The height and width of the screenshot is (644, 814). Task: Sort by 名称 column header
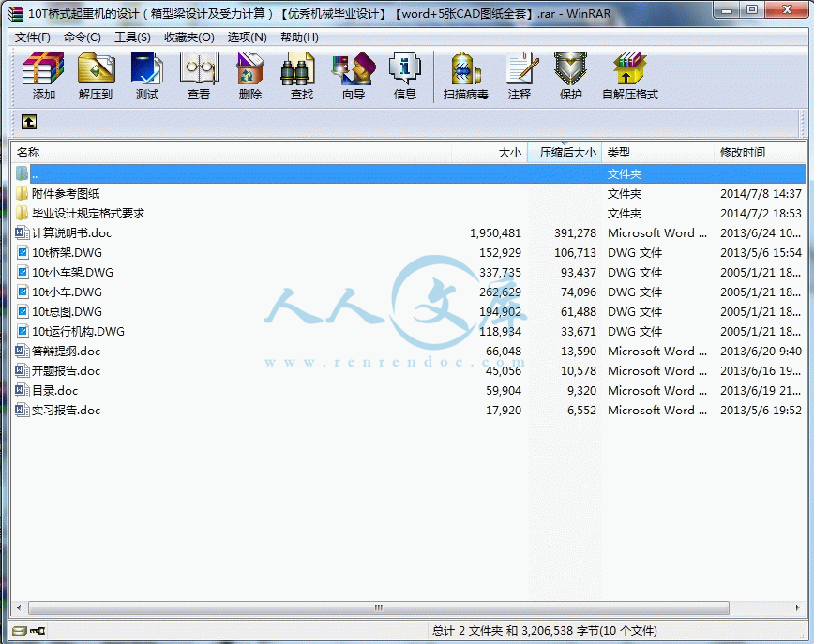point(231,153)
